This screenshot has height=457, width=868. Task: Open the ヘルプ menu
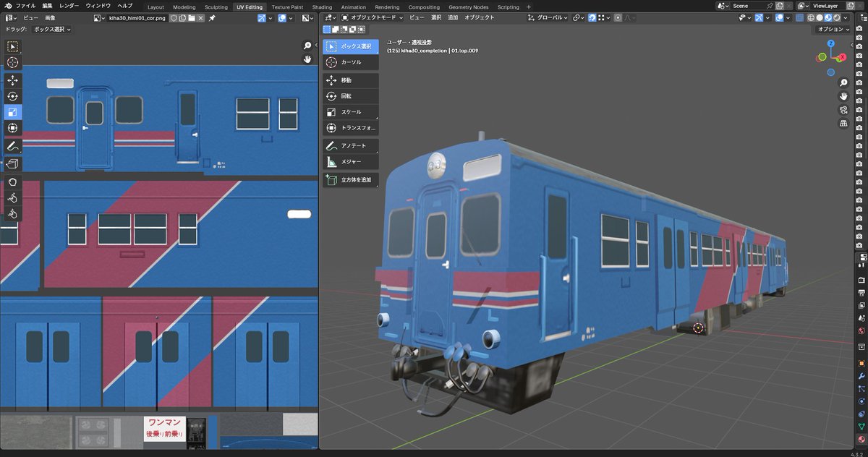(x=125, y=6)
